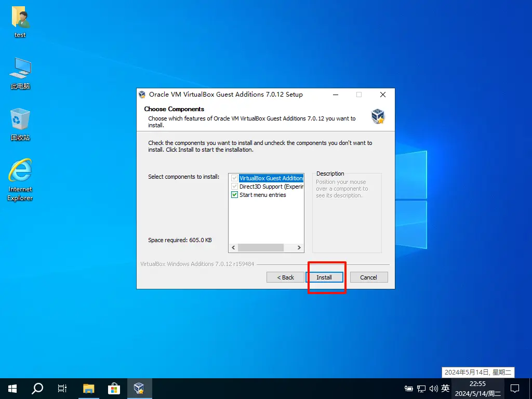Select the 回收站 recycle bin icon
The image size is (532, 399).
[x=20, y=124]
